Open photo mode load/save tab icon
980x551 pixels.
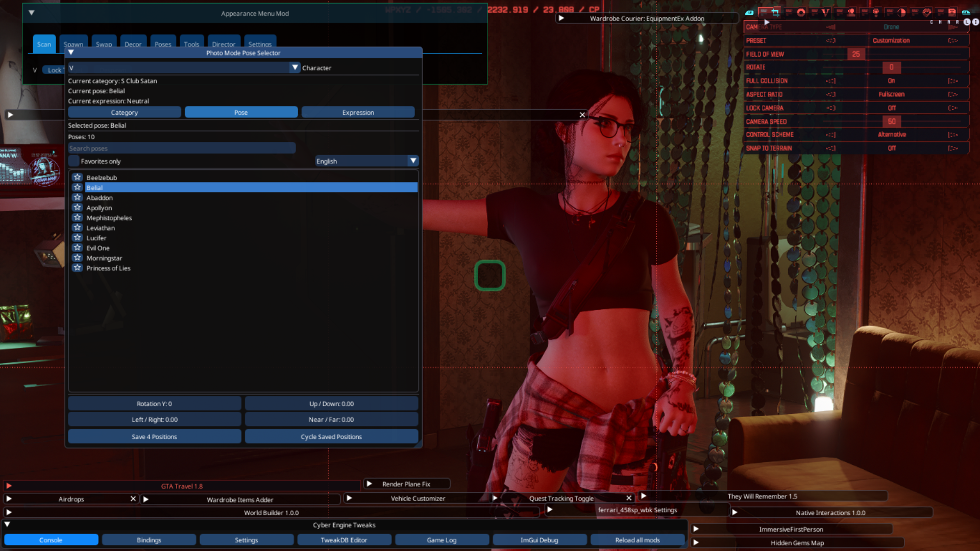(x=952, y=12)
